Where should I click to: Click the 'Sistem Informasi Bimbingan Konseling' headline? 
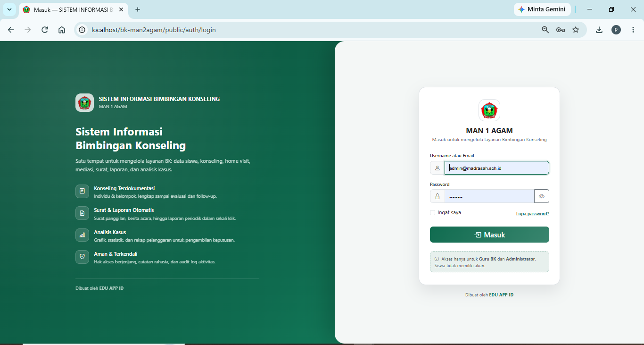(131, 138)
